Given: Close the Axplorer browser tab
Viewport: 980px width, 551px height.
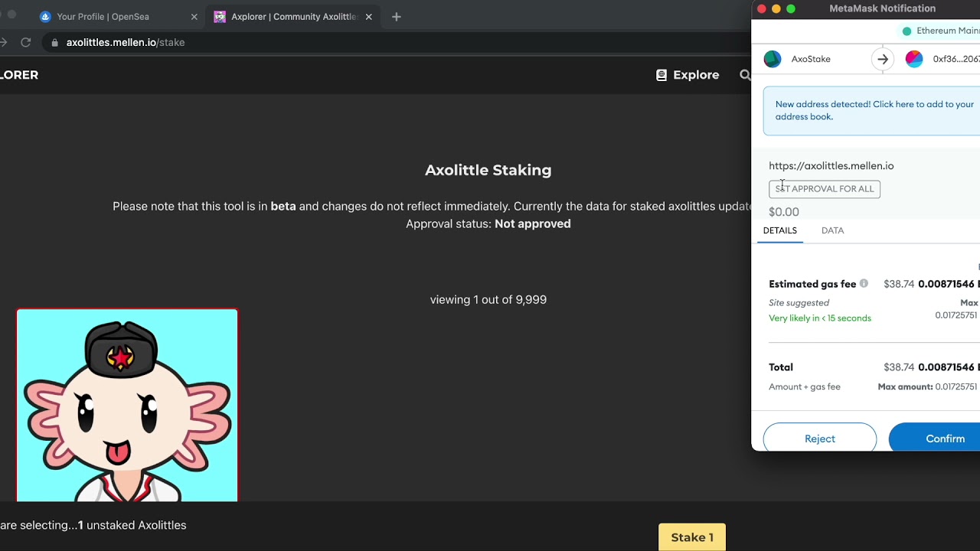Looking at the screenshot, I should click(x=368, y=17).
